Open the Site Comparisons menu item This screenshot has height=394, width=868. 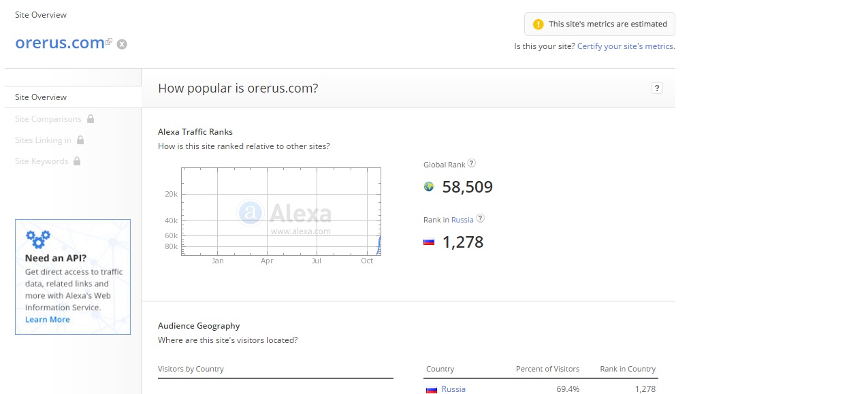48,119
